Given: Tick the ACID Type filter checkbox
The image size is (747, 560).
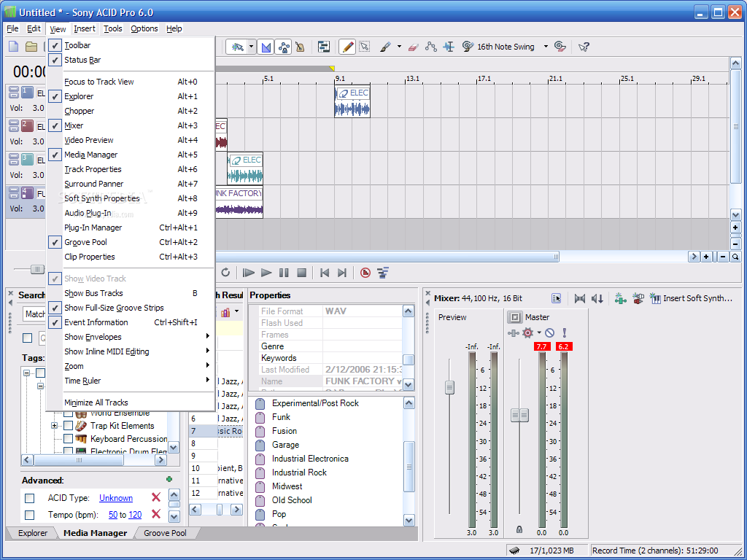Looking at the screenshot, I should [x=29, y=499].
